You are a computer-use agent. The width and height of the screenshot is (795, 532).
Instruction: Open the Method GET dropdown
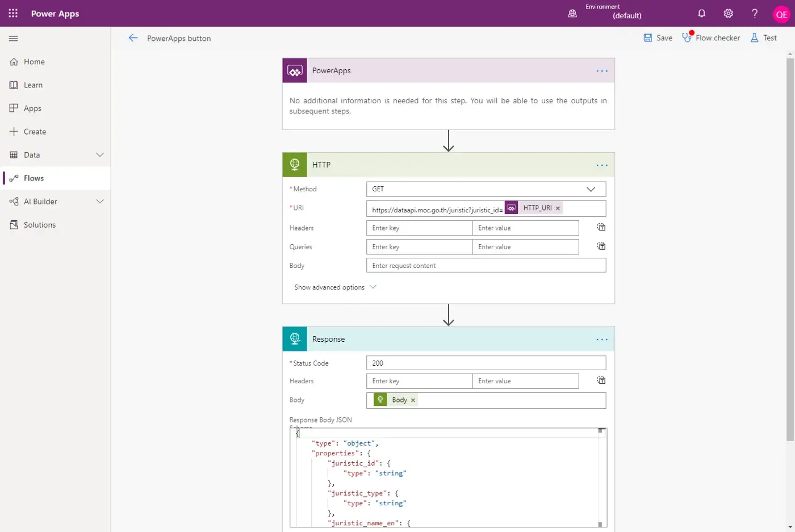[486, 189]
